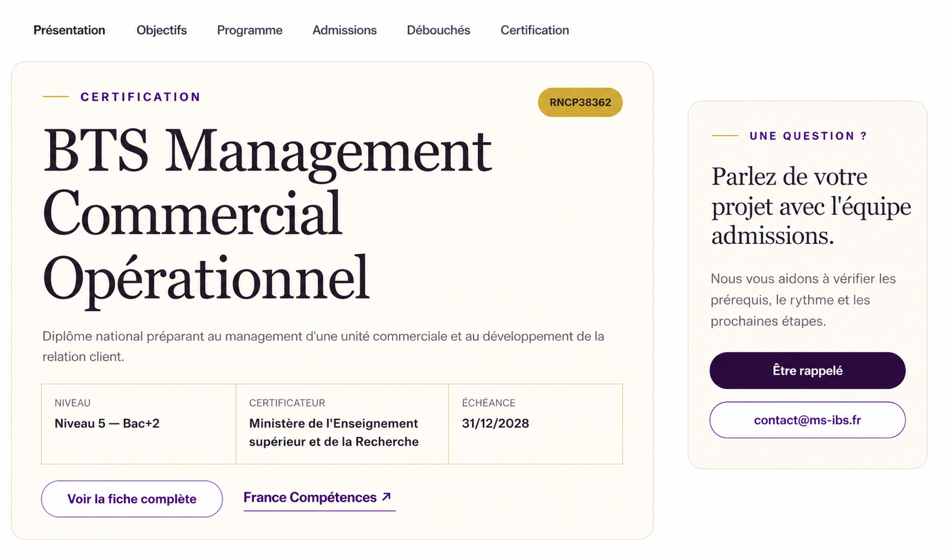Click the Niveau 5 — Bac+2 value
Screen dimensions: 952x560
(107, 423)
